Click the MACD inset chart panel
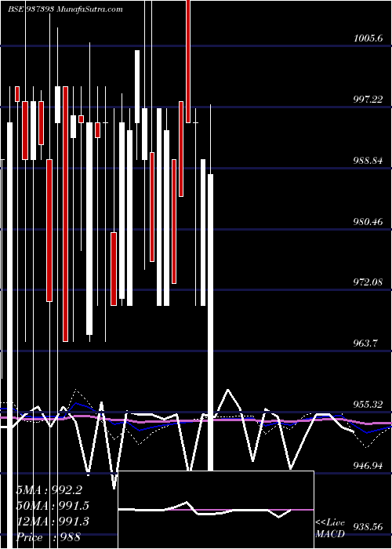 tap(216, 510)
